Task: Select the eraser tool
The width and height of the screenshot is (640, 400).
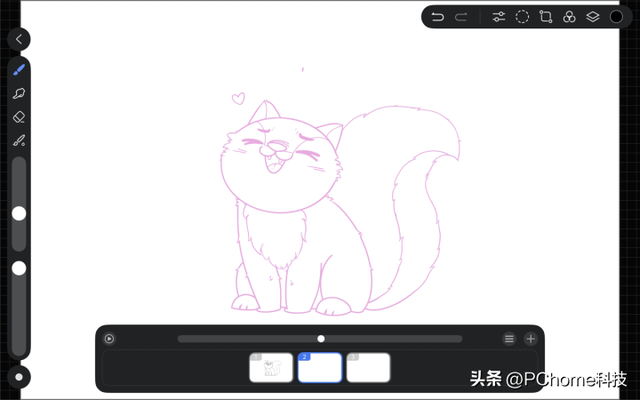Action: click(19, 117)
